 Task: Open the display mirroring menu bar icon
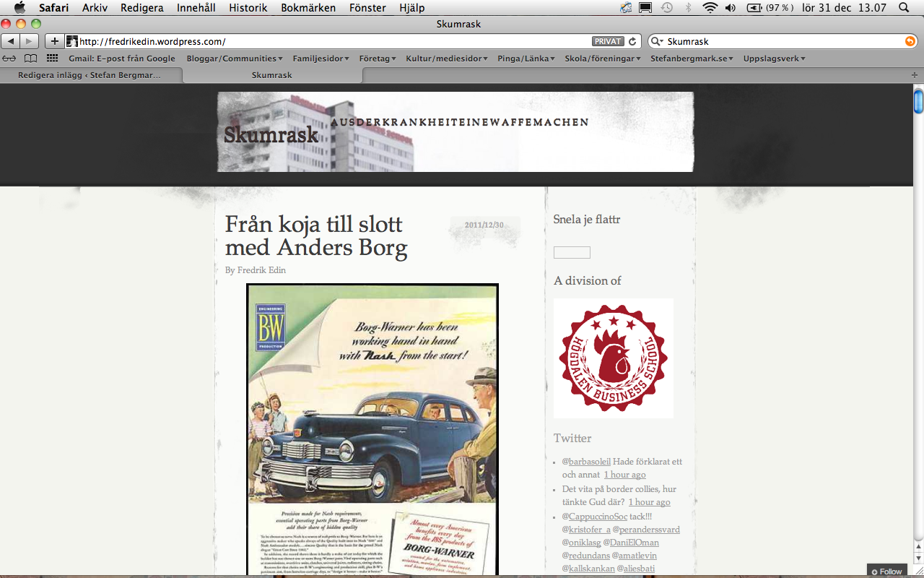coord(645,8)
